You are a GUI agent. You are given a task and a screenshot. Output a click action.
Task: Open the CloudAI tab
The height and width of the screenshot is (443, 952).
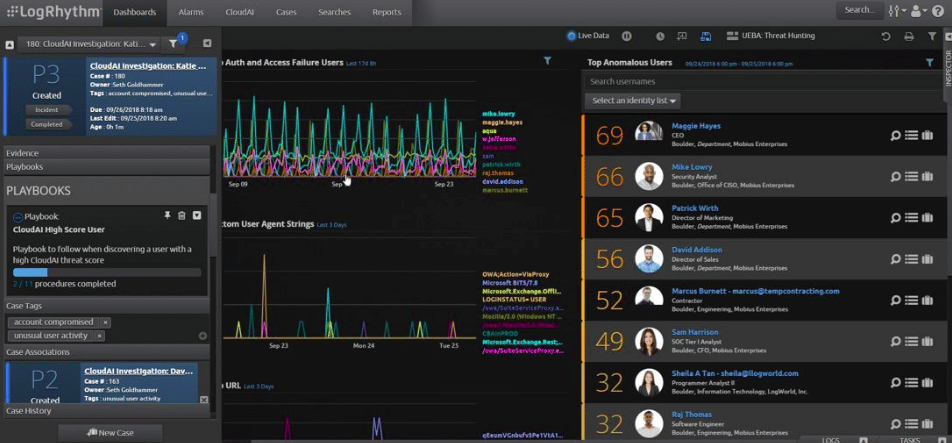tap(239, 12)
